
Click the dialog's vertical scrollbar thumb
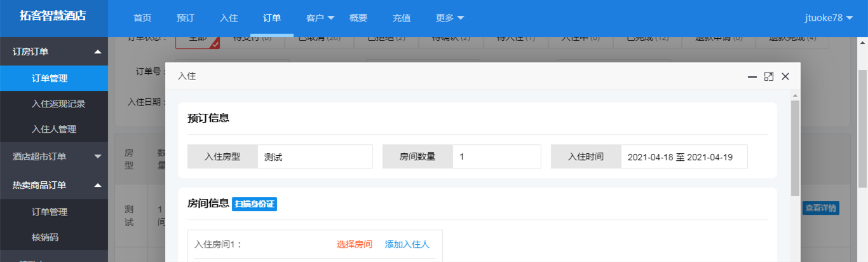coord(795,148)
